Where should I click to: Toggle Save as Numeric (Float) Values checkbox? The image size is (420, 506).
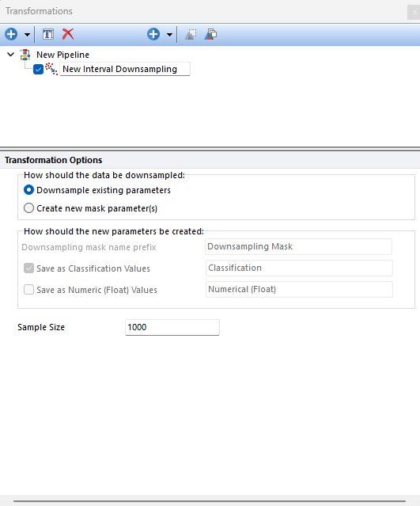click(28, 290)
